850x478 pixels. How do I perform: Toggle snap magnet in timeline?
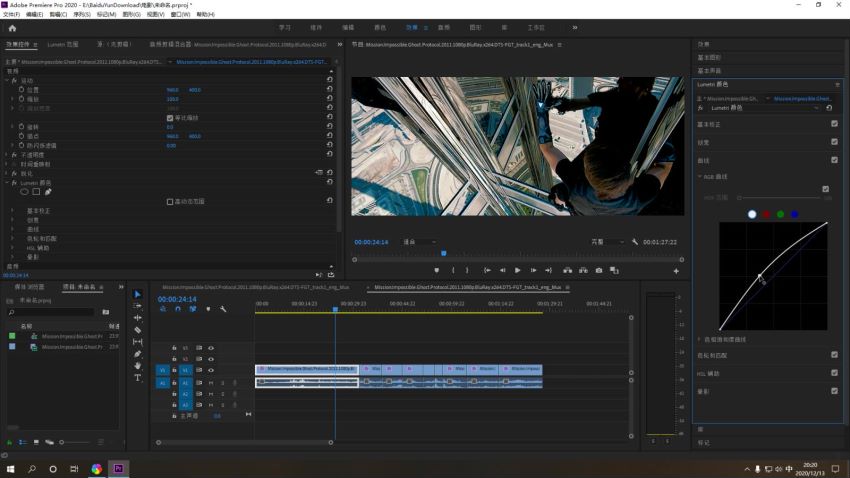click(178, 309)
